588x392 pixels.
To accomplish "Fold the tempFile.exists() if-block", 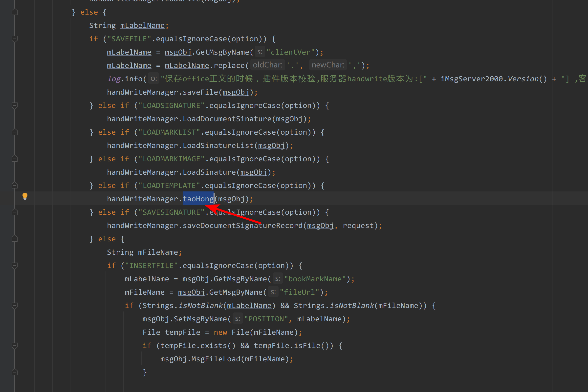I will tap(15, 346).
